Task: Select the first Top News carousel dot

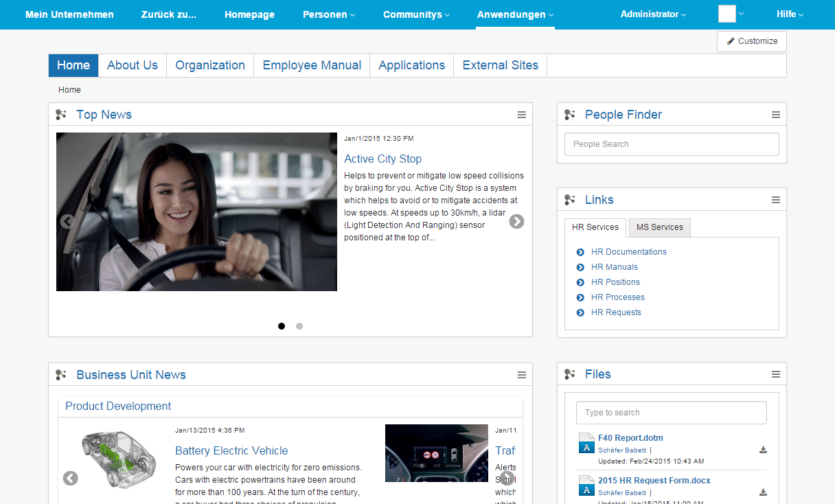Action: [282, 326]
